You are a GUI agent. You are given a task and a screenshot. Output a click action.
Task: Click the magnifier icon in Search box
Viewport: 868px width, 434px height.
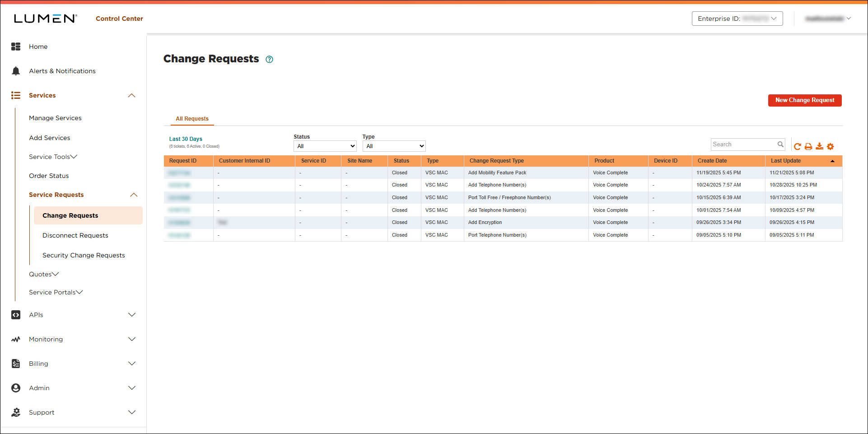pyautogui.click(x=780, y=145)
